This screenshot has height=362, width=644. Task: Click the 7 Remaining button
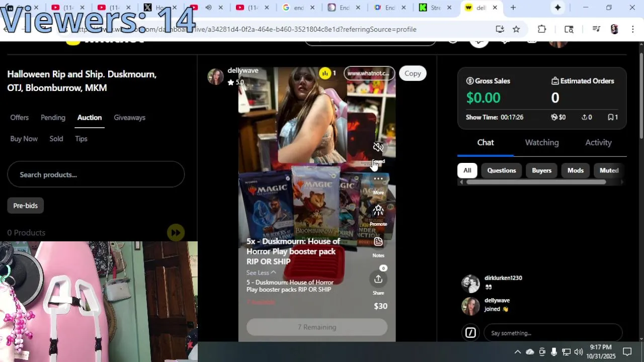317,327
